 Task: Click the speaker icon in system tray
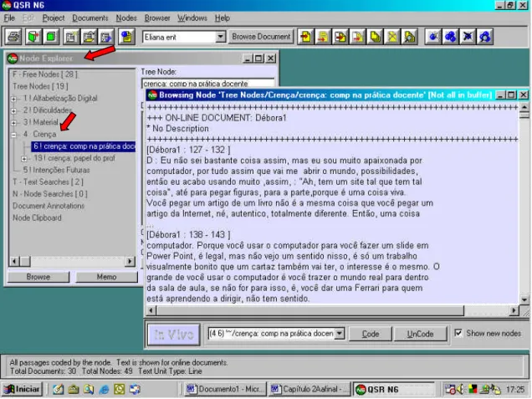tap(460, 389)
